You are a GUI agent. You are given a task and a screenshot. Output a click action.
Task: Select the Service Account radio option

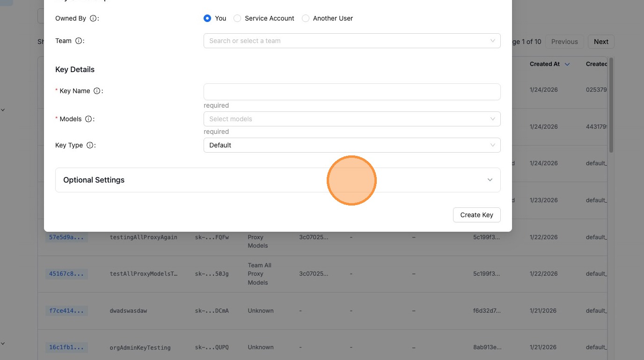click(237, 18)
